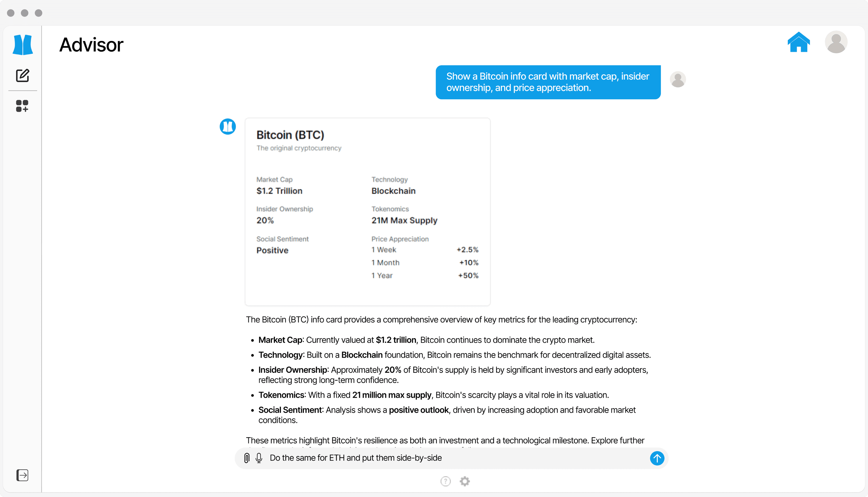Click the bold "Market Cap" bullet heading
The image size is (868, 497).
point(280,340)
